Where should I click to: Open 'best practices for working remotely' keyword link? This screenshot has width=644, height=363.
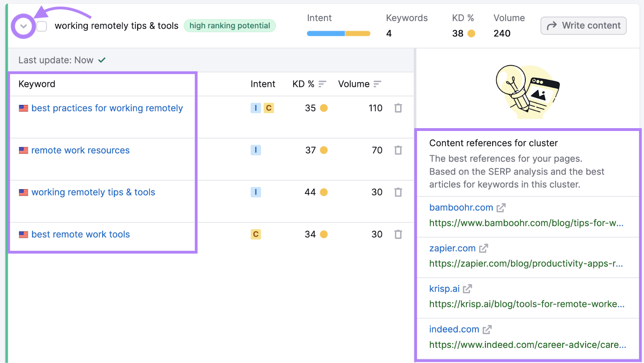107,108
